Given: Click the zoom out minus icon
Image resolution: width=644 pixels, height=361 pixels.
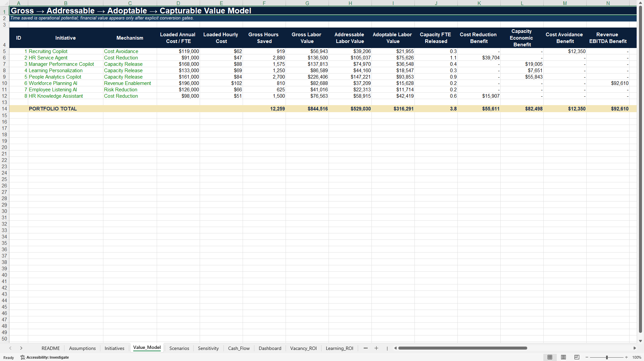Looking at the screenshot, I should 587,357.
